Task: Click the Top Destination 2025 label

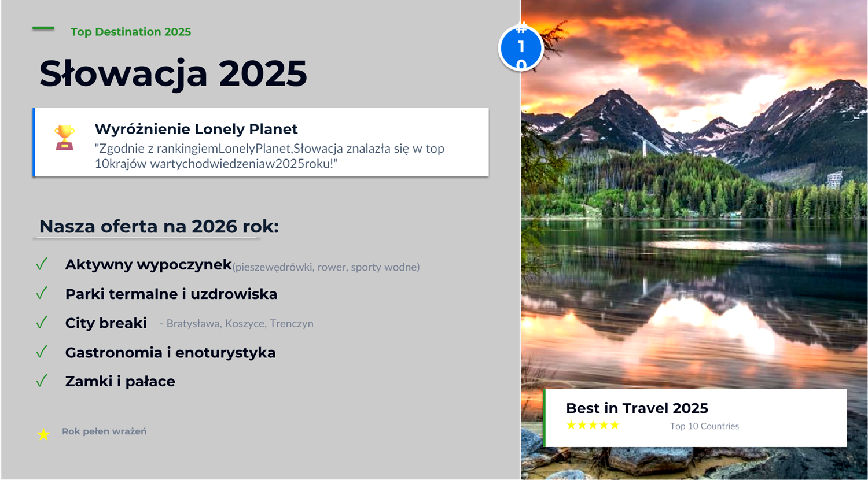Action: pyautogui.click(x=131, y=32)
